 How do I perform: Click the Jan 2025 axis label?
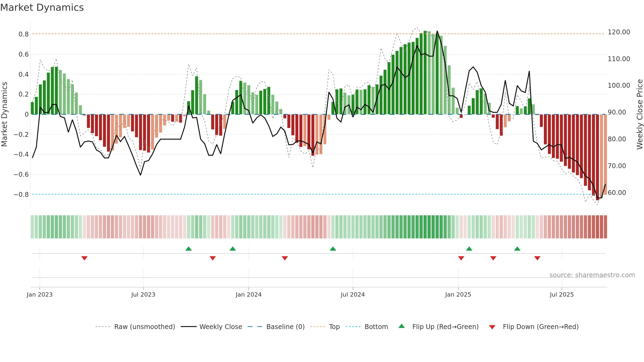pyautogui.click(x=458, y=294)
